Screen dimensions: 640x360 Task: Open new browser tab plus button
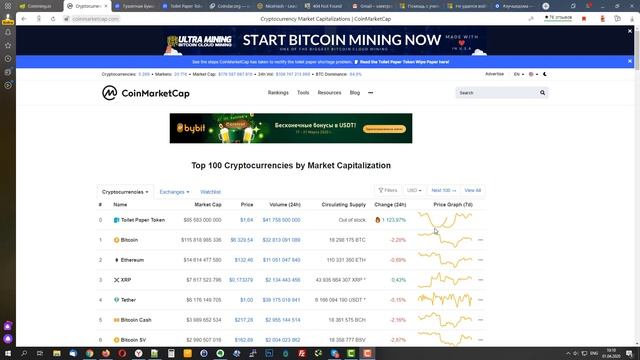pyautogui.click(x=546, y=6)
